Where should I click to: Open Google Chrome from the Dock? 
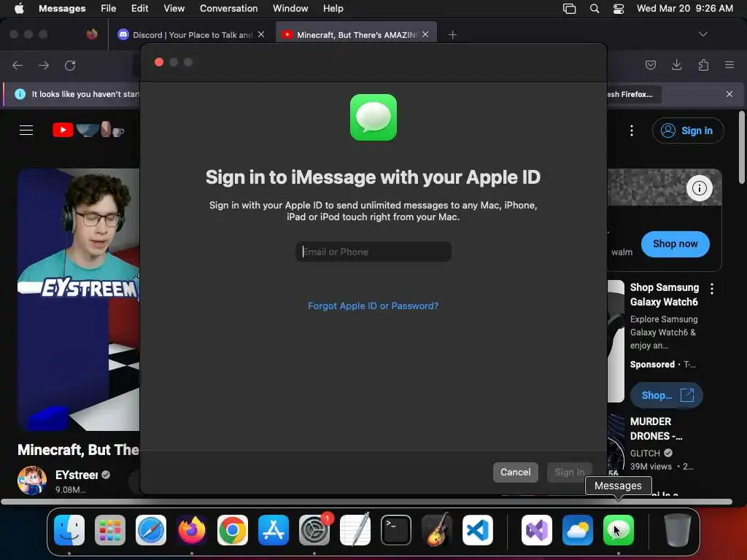(233, 530)
